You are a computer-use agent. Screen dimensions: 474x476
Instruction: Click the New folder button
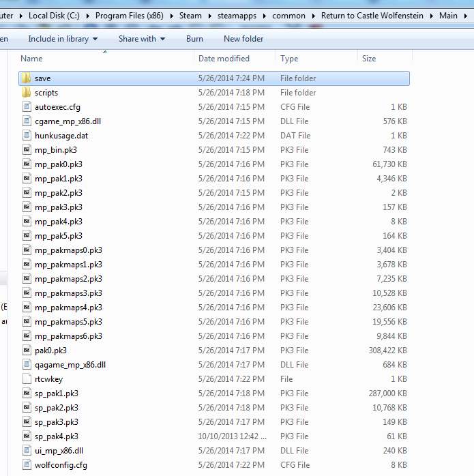tap(243, 39)
